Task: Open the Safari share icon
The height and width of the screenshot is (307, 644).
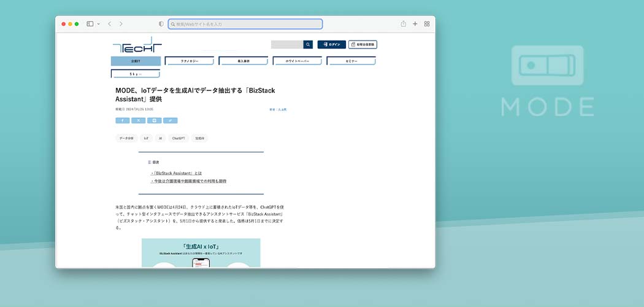Action: click(404, 24)
